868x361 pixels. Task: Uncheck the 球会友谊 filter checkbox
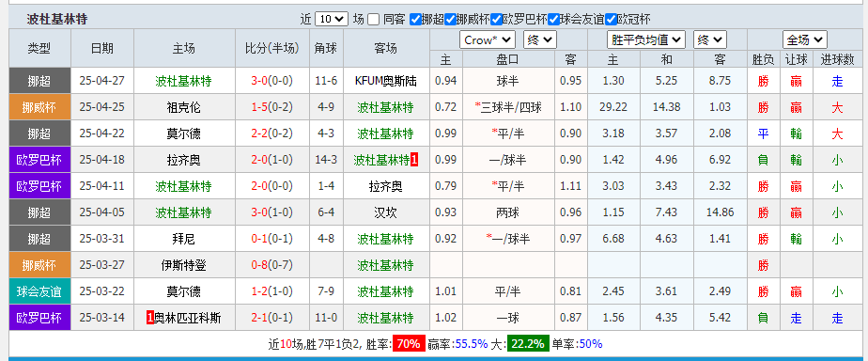click(553, 20)
